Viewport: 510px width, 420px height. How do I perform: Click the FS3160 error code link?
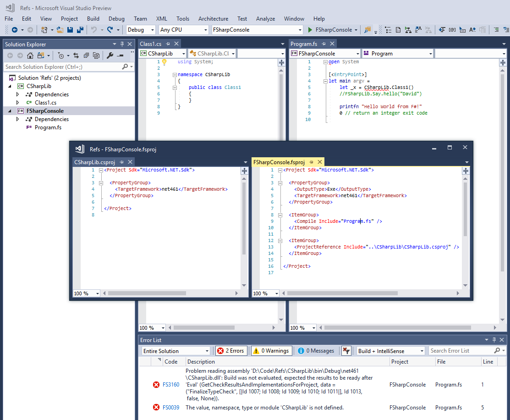pyautogui.click(x=171, y=385)
